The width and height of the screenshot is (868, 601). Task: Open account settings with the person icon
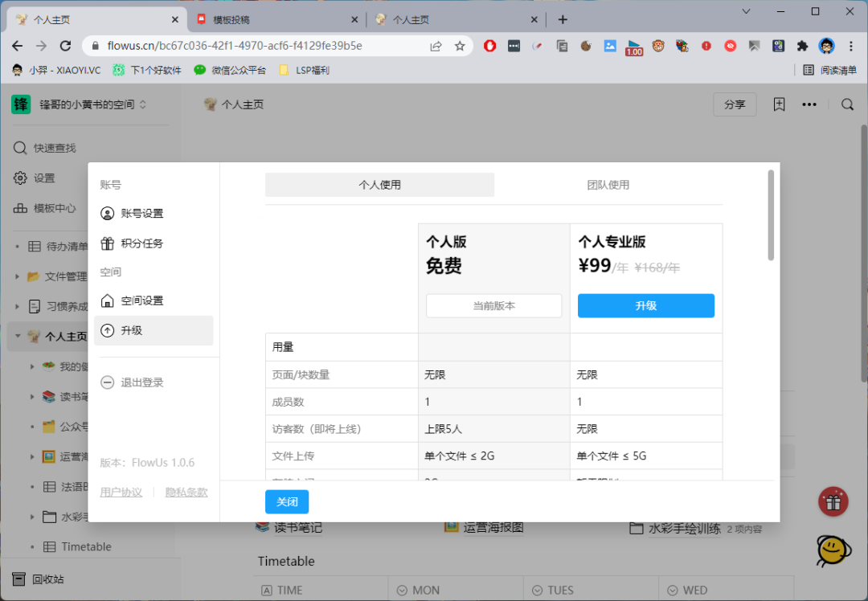click(x=108, y=214)
